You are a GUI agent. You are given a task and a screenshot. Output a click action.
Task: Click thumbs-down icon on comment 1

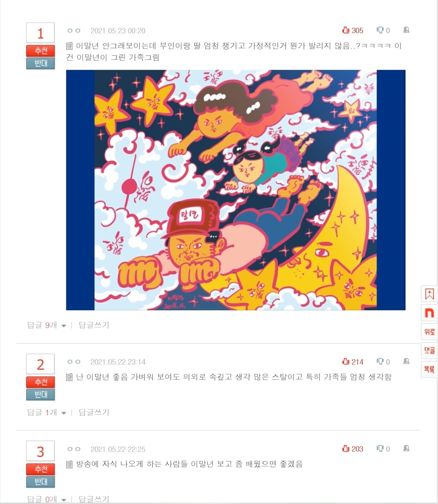tap(380, 30)
